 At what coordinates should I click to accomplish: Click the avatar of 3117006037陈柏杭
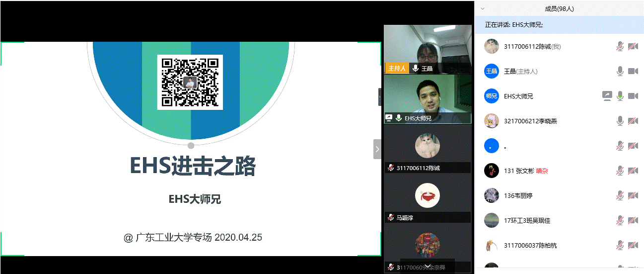click(491, 245)
